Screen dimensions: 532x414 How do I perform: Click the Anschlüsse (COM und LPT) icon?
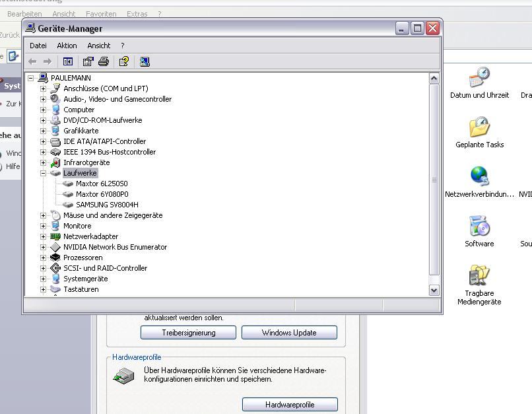(55, 88)
